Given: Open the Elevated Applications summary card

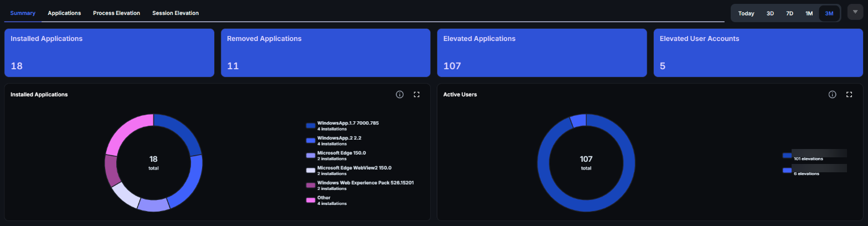Looking at the screenshot, I should [x=542, y=53].
